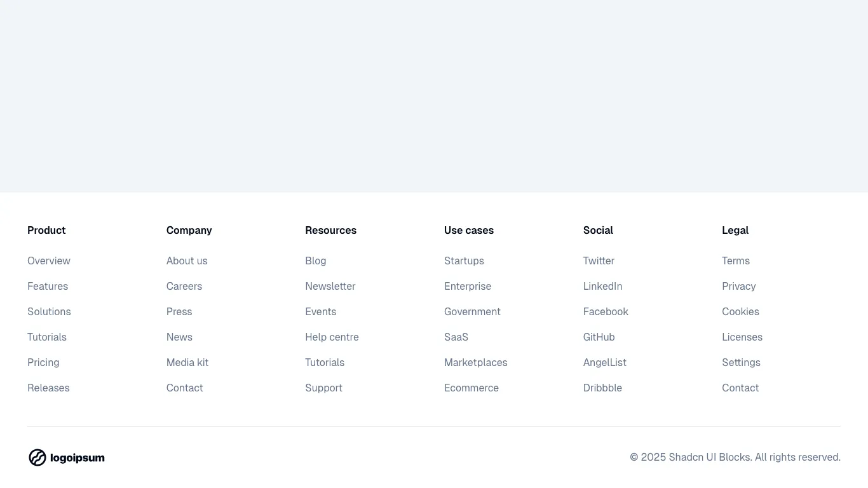Open the Blog under Resources
868x488 pixels.
[x=316, y=261]
